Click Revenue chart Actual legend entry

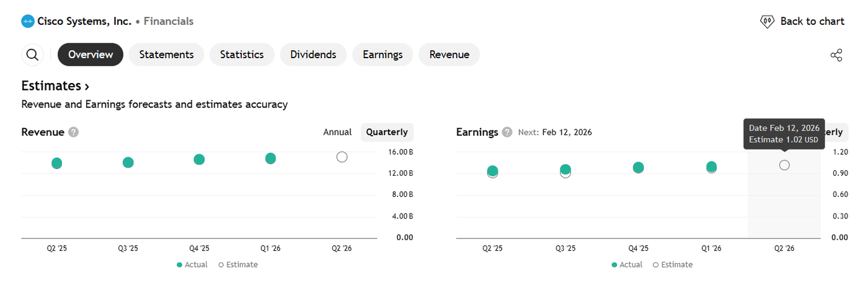point(192,264)
